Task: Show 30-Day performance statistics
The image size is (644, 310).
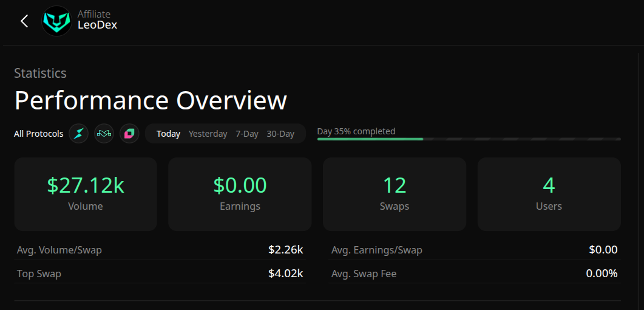Action: pyautogui.click(x=280, y=134)
